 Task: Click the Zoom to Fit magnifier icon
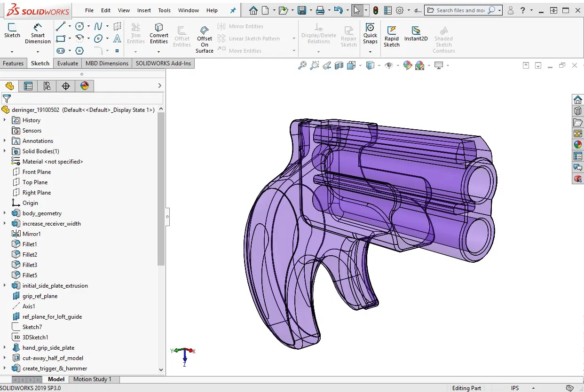click(x=302, y=66)
